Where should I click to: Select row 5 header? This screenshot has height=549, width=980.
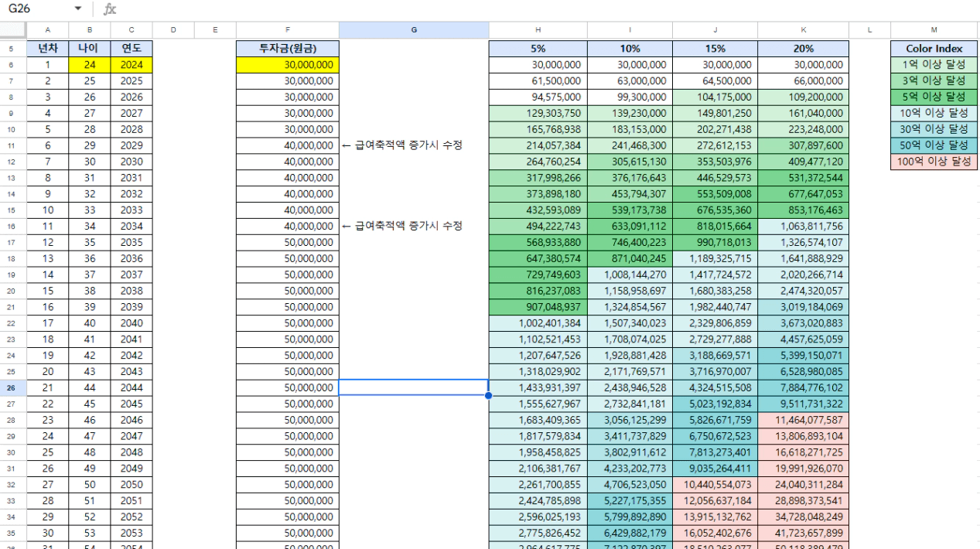click(x=13, y=49)
